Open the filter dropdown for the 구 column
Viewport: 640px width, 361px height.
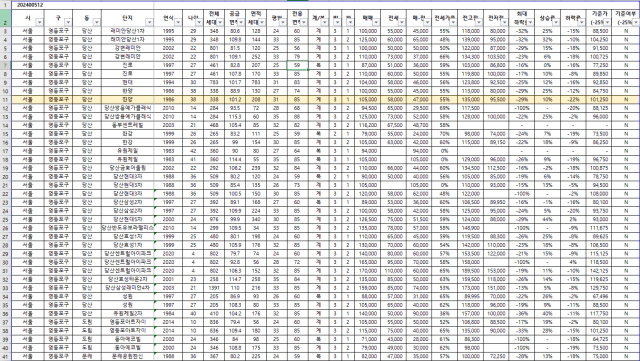click(68, 22)
